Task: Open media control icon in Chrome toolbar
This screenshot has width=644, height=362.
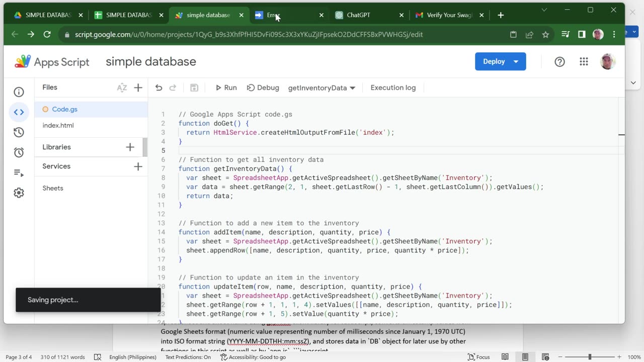Action: click(566, 35)
